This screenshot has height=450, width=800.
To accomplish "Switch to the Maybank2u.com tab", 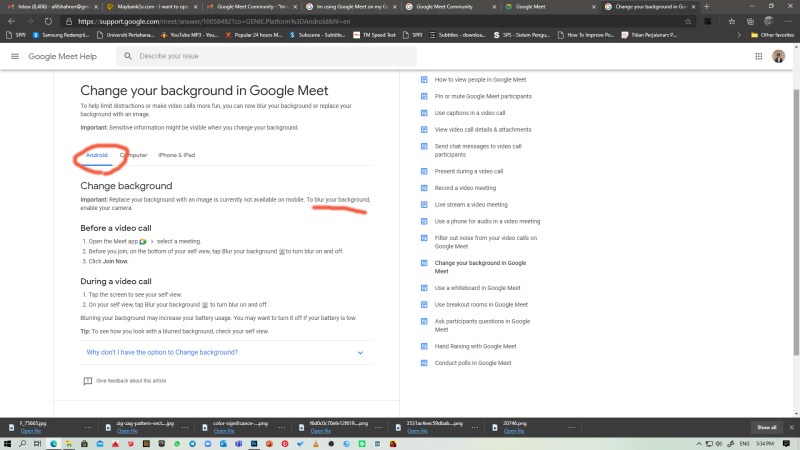I will click(x=152, y=7).
